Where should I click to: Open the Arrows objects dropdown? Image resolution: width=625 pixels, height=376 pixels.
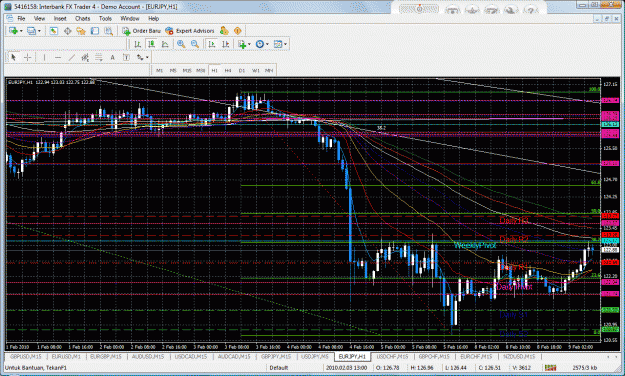pyautogui.click(x=142, y=57)
